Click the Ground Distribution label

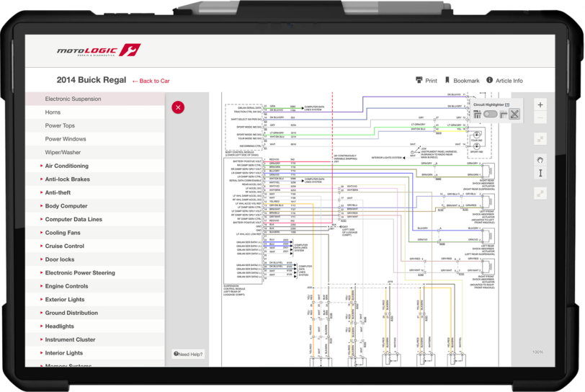point(71,313)
